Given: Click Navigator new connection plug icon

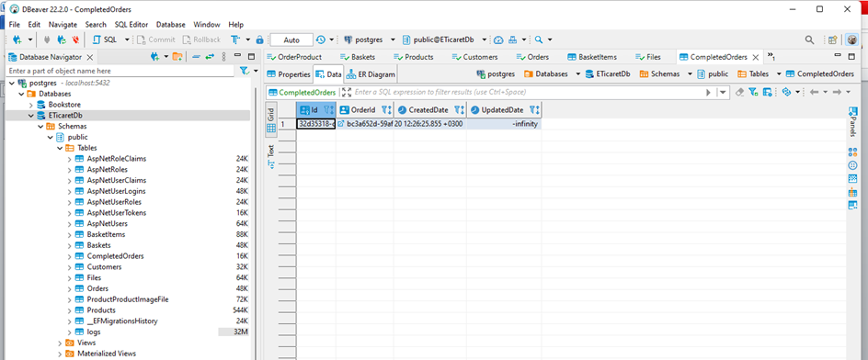Looking at the screenshot, I should 155,56.
